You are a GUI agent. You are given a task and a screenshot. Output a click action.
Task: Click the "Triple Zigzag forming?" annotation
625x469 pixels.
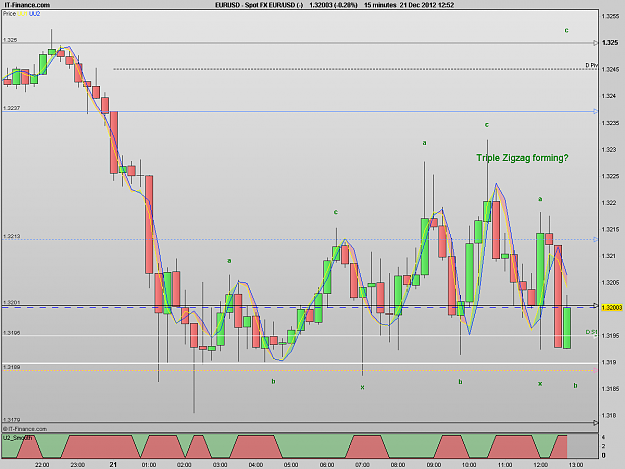click(x=522, y=158)
